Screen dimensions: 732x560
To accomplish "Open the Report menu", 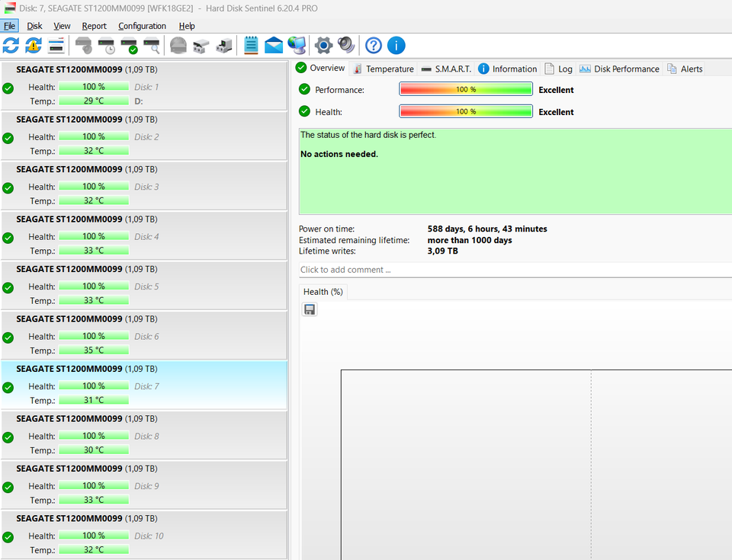I will (95, 26).
